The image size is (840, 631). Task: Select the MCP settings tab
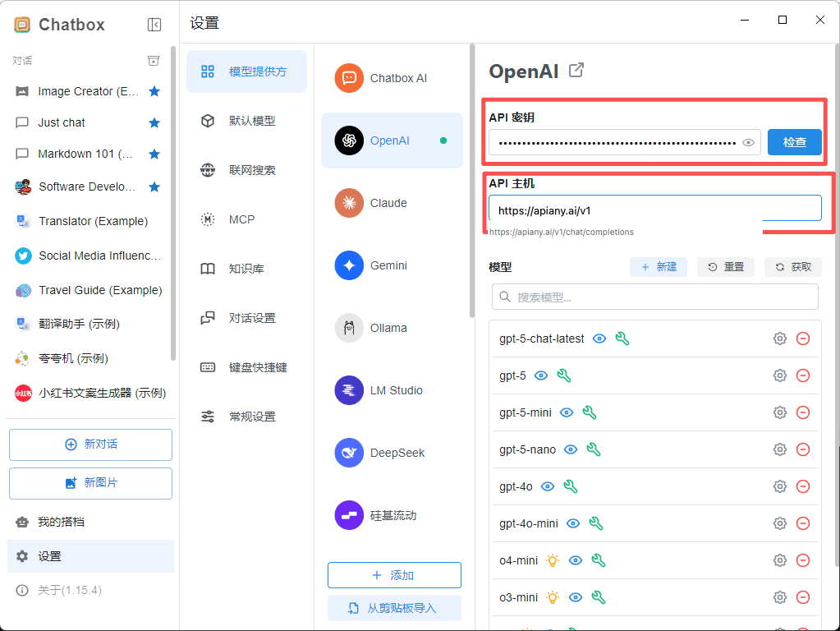pyautogui.click(x=246, y=219)
